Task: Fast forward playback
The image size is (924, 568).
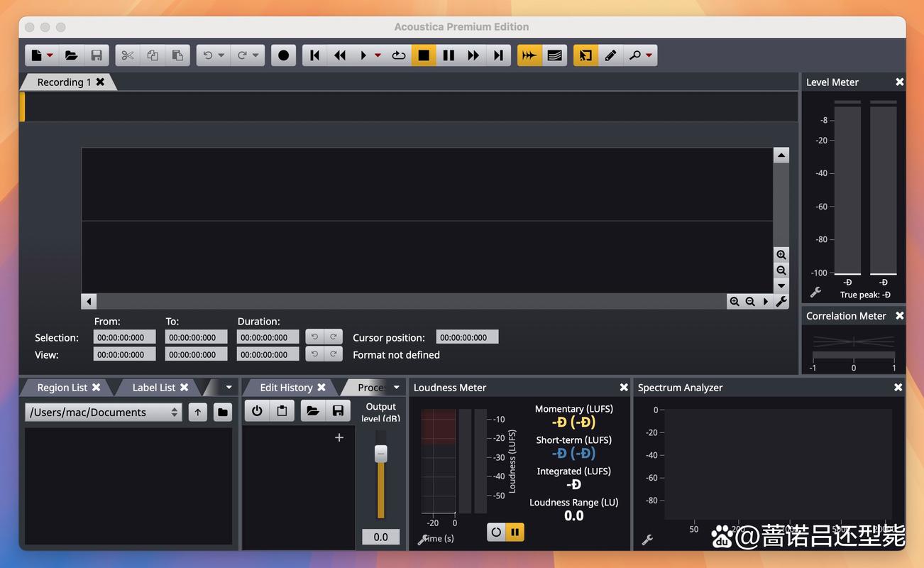Action: [x=473, y=55]
